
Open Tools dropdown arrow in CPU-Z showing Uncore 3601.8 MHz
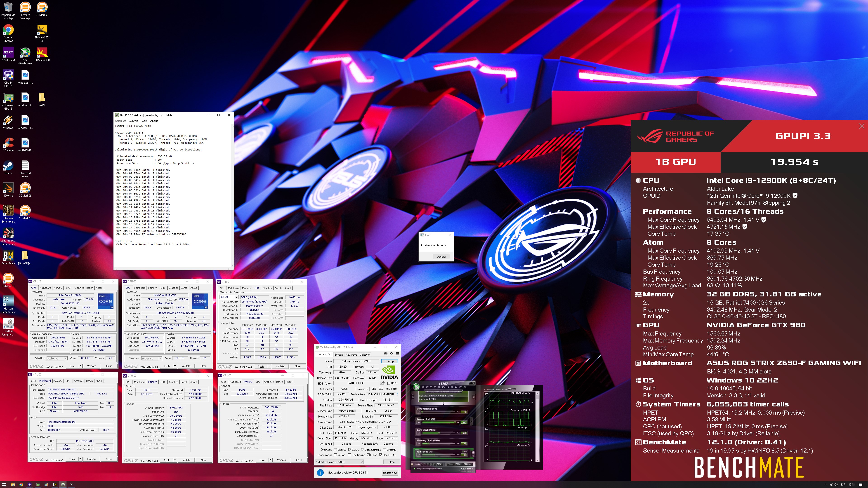click(x=271, y=460)
